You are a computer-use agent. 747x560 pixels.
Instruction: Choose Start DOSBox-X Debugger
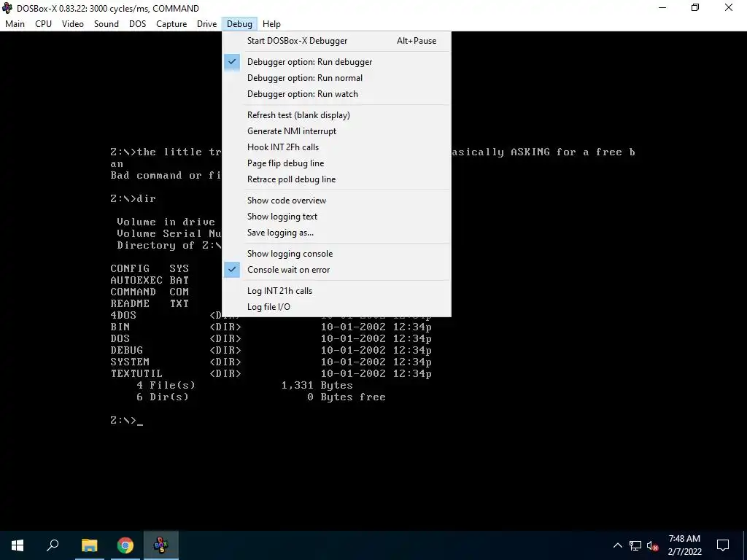(x=336, y=41)
